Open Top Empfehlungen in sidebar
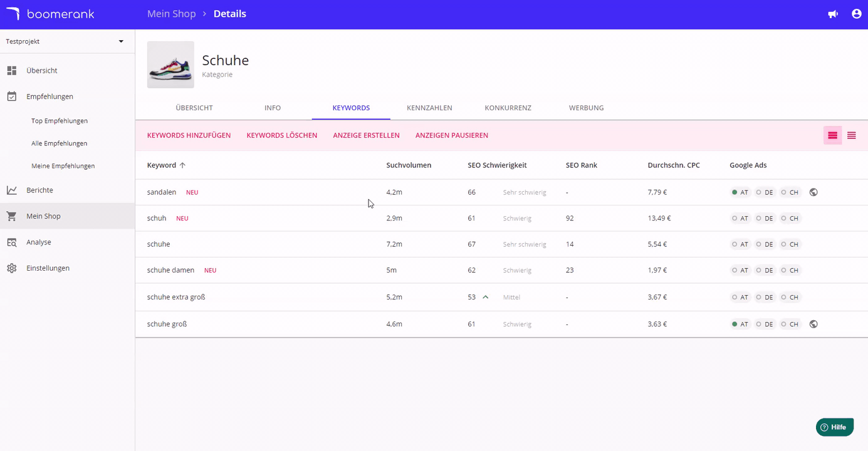Image resolution: width=868 pixels, height=451 pixels. click(x=60, y=121)
